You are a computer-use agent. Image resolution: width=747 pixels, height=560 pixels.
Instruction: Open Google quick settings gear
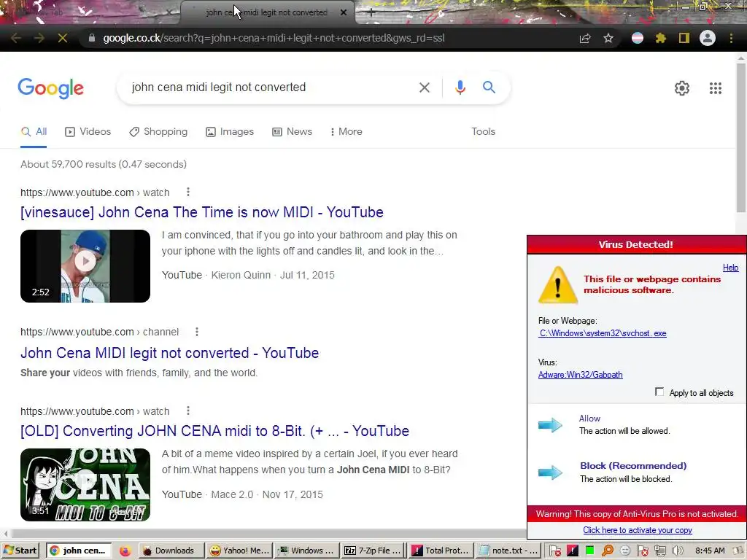682,88
